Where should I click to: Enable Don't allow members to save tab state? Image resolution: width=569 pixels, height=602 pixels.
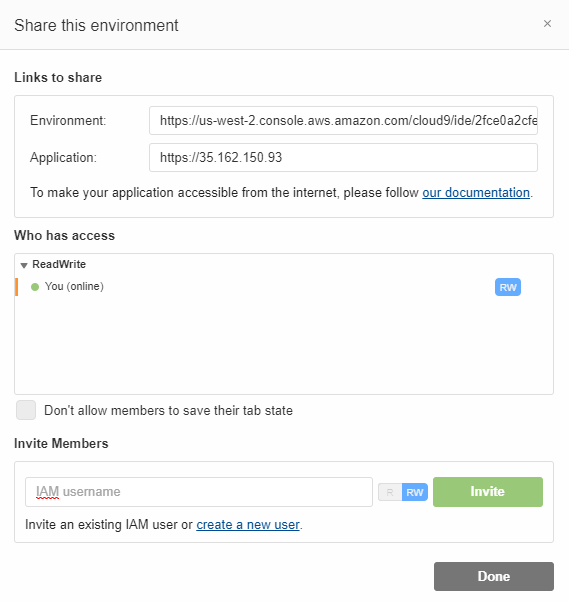coord(26,410)
